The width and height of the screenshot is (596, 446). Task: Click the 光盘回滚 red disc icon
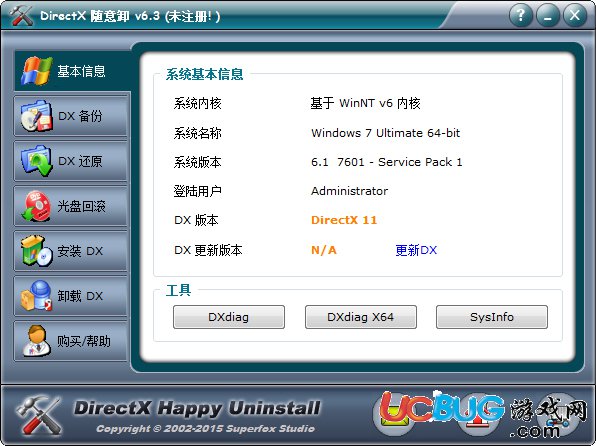(x=36, y=206)
